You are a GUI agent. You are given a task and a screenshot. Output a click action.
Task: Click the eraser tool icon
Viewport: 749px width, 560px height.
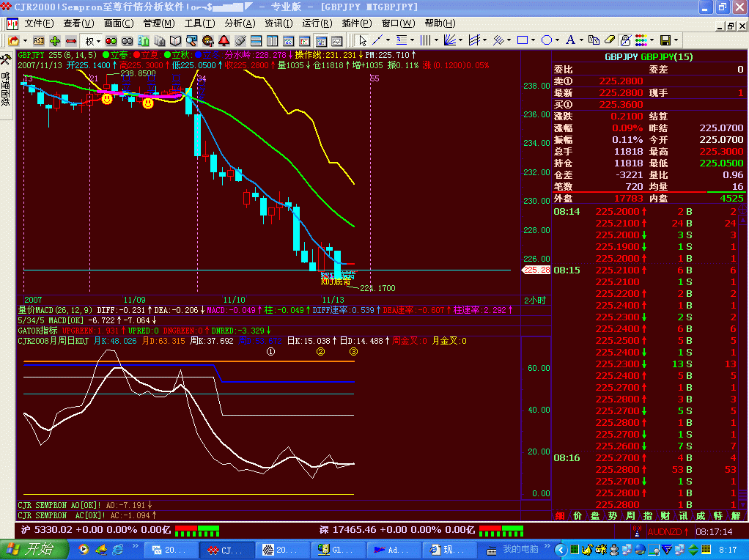[x=610, y=40]
